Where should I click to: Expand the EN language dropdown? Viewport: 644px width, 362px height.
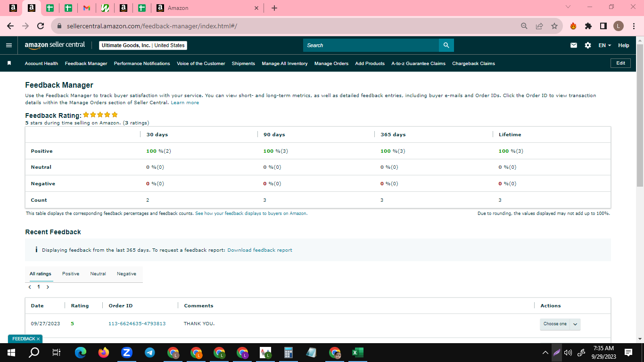(x=604, y=45)
